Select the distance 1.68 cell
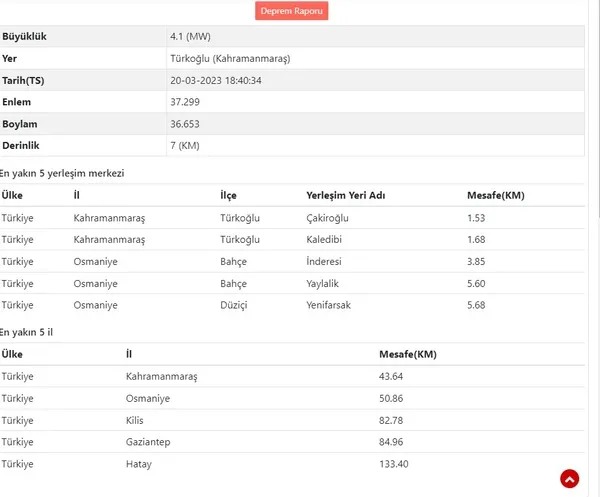Screen dimensions: 600x497 click(476, 240)
